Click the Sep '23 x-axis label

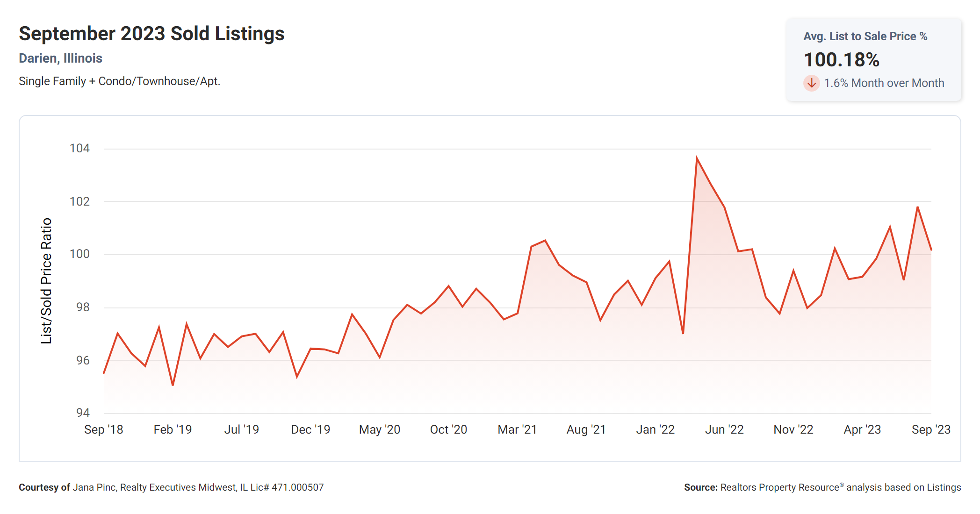point(931,429)
